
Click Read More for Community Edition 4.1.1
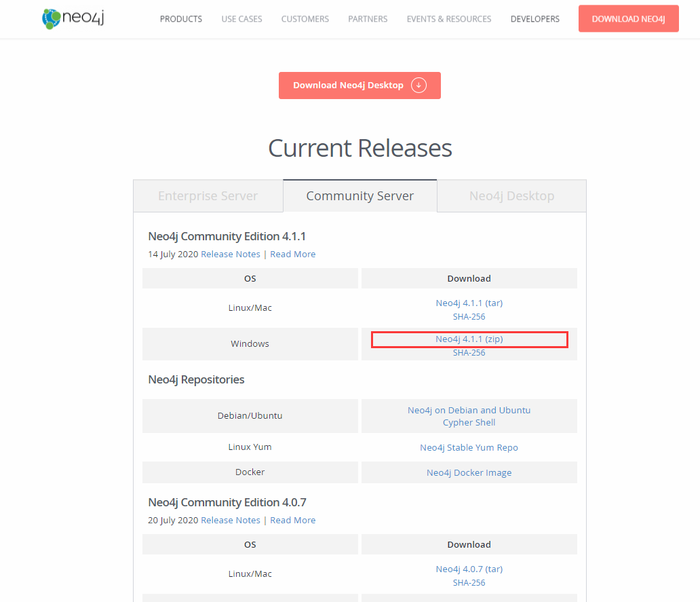point(293,254)
